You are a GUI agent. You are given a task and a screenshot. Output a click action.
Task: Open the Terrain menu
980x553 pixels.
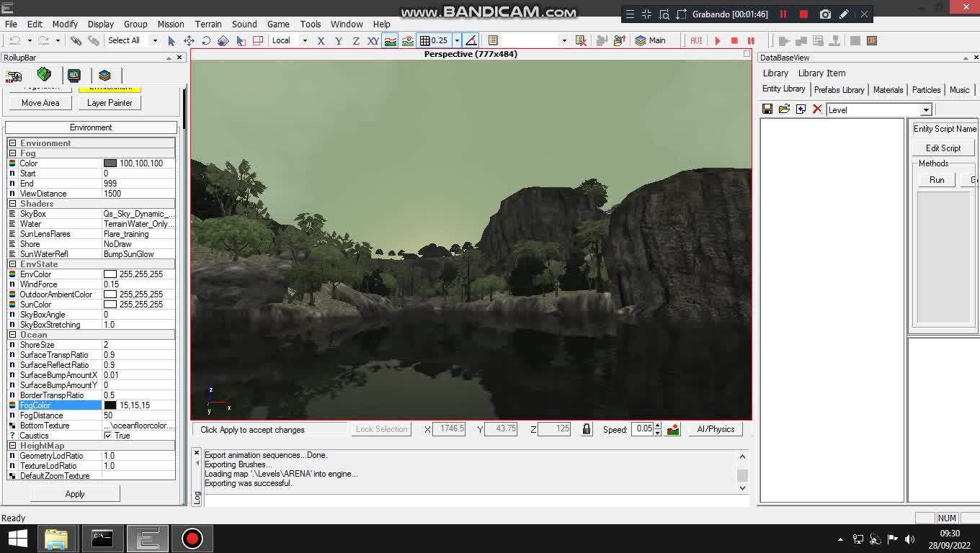[x=208, y=24]
